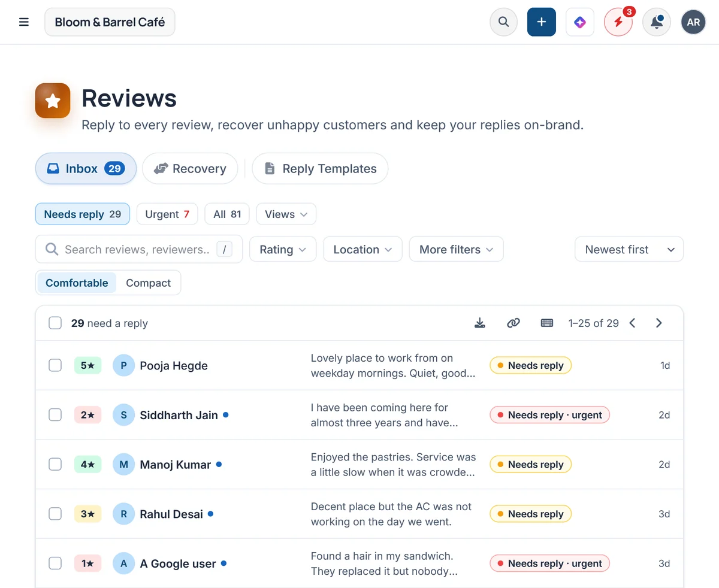Switch to the Reply Templates tab
The height and width of the screenshot is (588, 719).
point(320,169)
